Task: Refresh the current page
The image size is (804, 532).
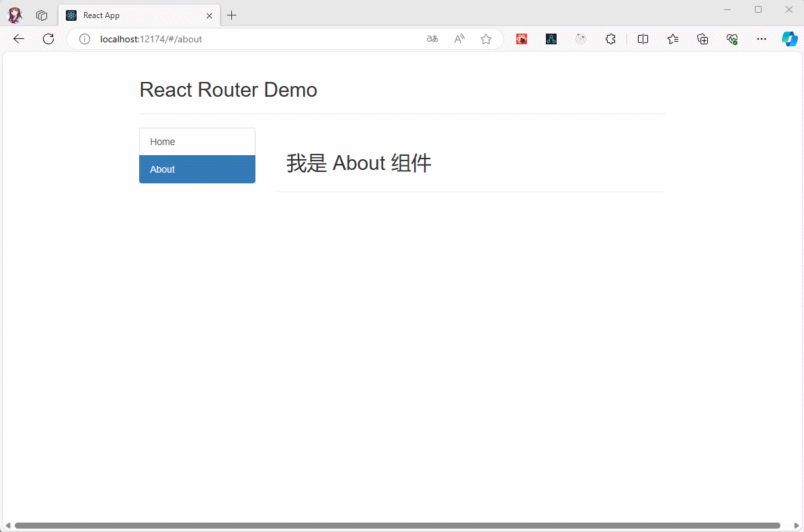Action: coord(48,39)
